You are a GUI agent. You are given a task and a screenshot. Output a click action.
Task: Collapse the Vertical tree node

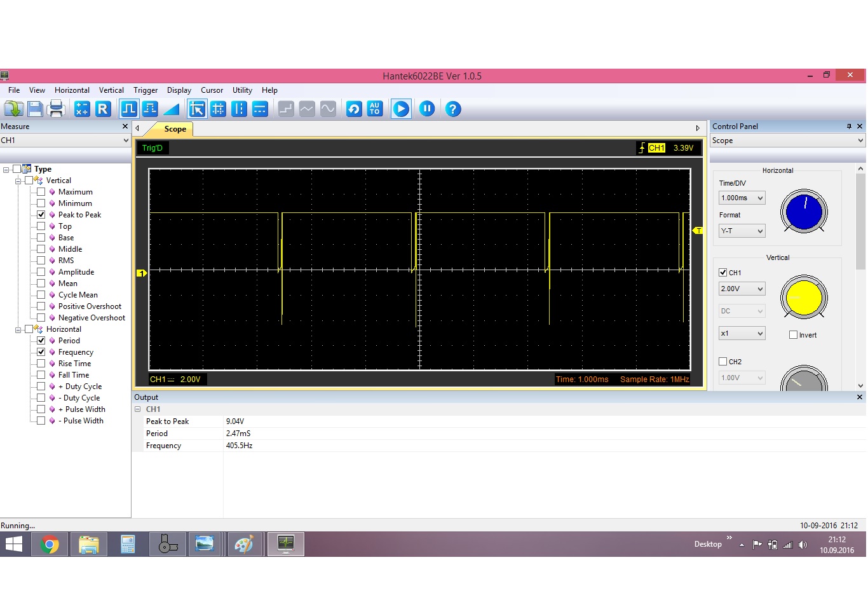[x=18, y=181]
